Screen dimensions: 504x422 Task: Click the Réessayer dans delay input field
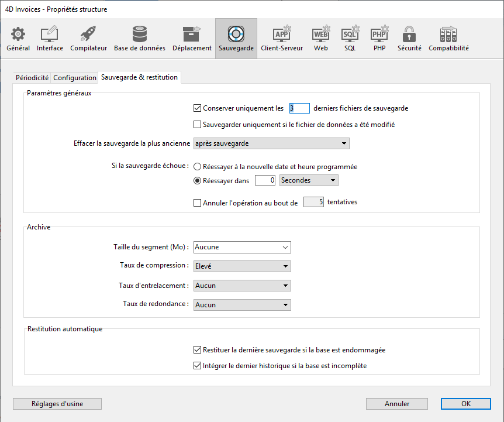(265, 181)
